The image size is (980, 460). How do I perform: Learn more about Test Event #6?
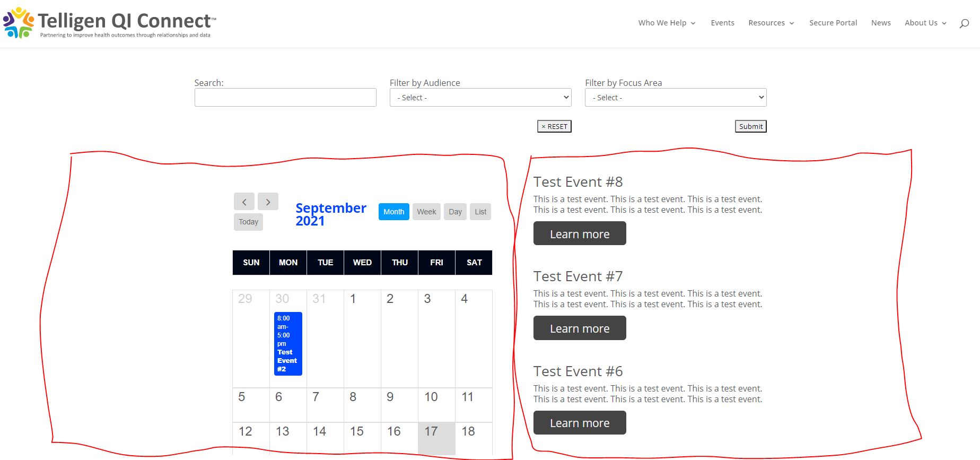[x=580, y=423]
